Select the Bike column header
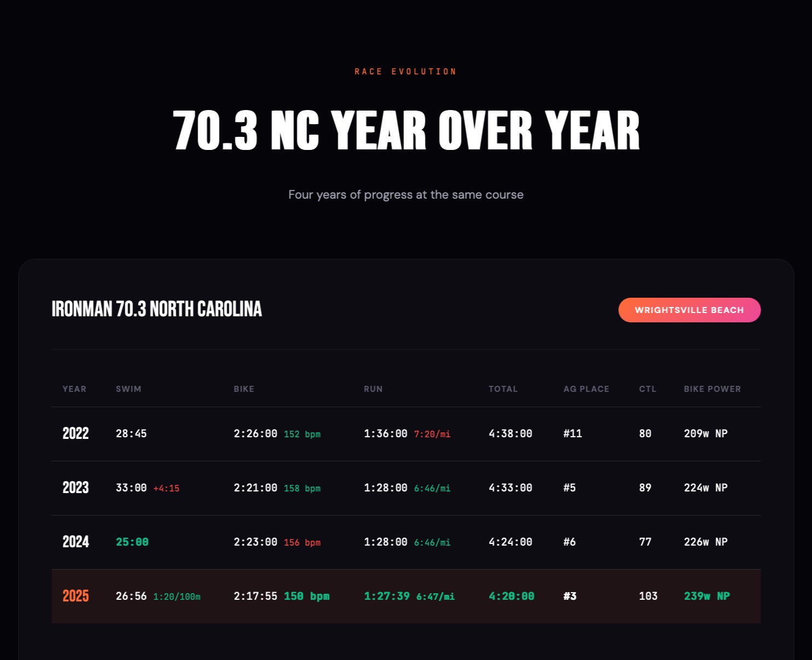The width and height of the screenshot is (812, 660). coord(244,389)
